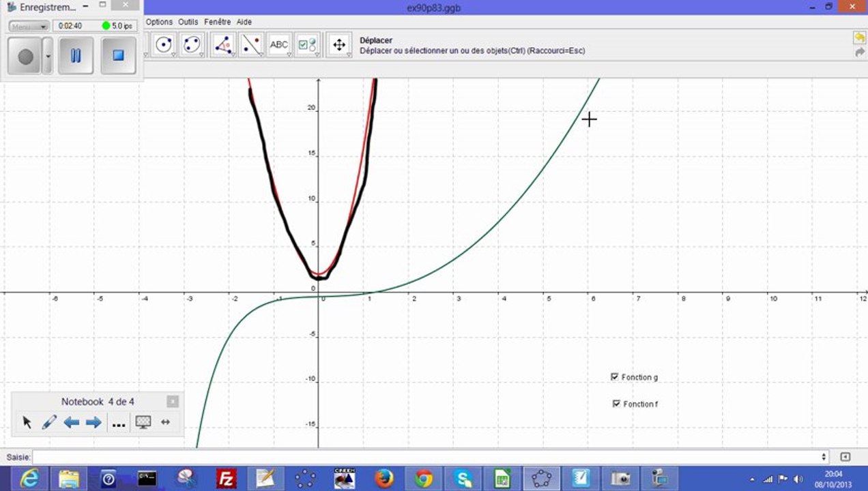Open Notebook more options ellipsis
Viewport: 868px width, 491px height.
(119, 424)
